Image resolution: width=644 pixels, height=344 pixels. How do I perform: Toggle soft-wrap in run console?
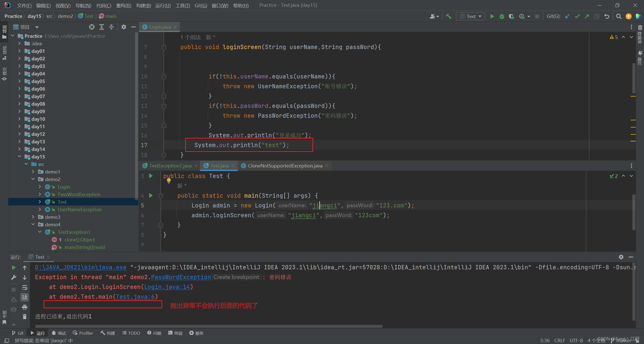24,287
